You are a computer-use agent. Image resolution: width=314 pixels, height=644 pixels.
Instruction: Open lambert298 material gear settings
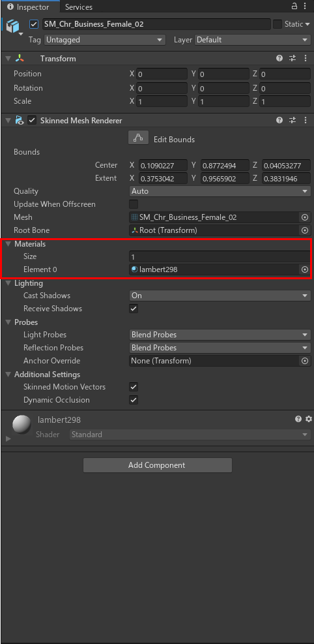point(309,419)
